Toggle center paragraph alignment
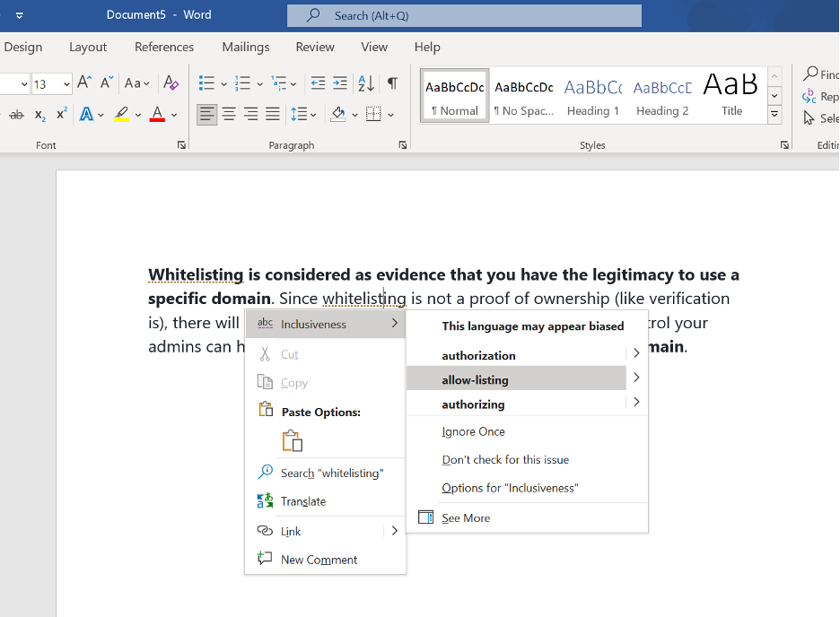Image resolution: width=840 pixels, height=617 pixels. [230, 114]
